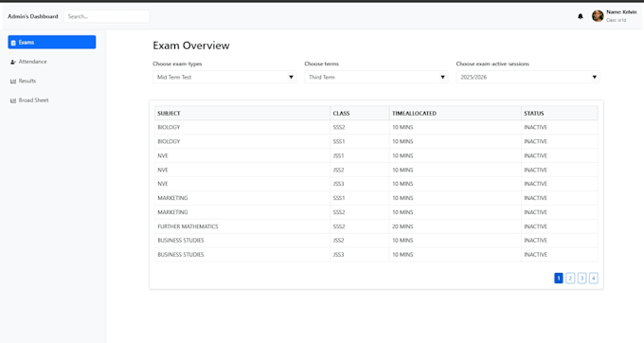The width and height of the screenshot is (644, 343).
Task: Go to page 4 of the table
Action: point(594,279)
